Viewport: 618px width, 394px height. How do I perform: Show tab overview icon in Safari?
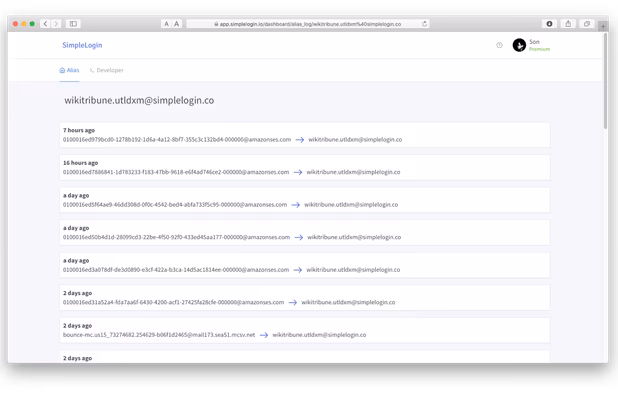click(587, 24)
